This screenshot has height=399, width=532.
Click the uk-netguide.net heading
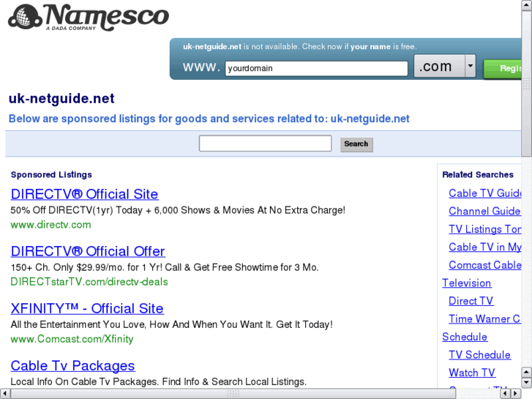click(61, 99)
